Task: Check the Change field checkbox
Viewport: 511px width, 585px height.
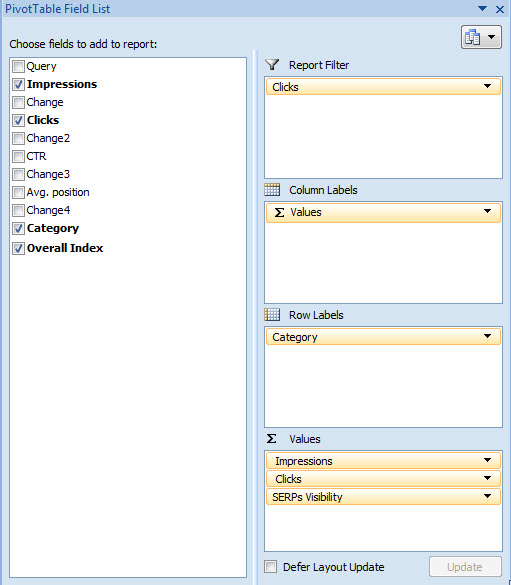Action: click(x=18, y=102)
